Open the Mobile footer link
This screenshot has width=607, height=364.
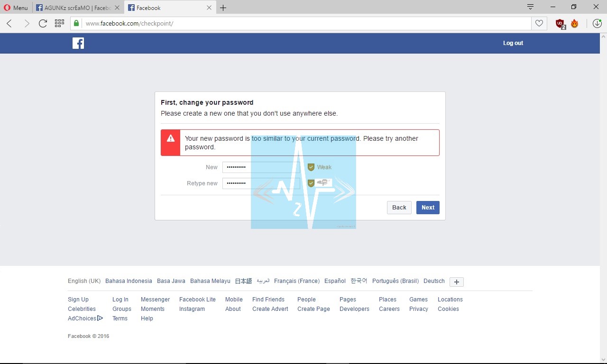[234, 300]
